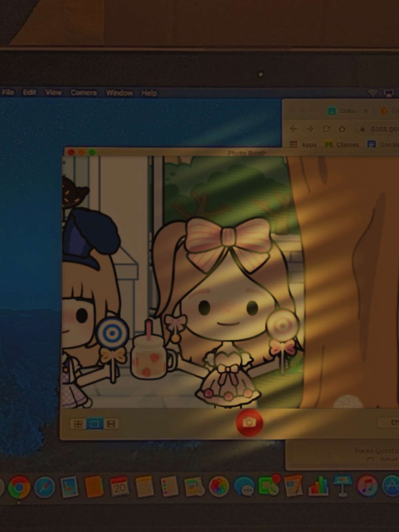Open the Edit menu
This screenshot has height=532, width=399.
coord(29,92)
